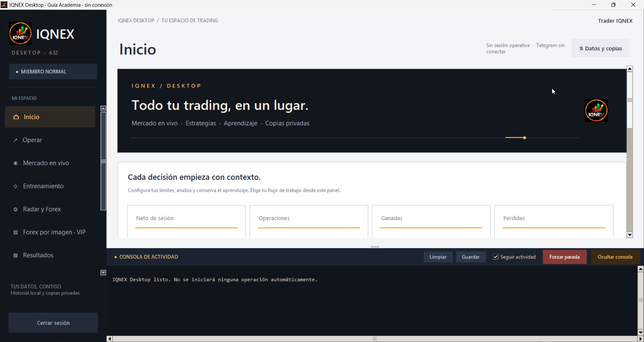Hide the console with Ocultar consola
This screenshot has height=342, width=644.
click(x=615, y=257)
